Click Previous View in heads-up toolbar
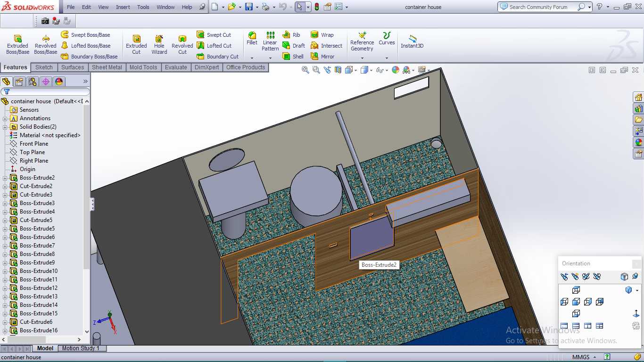Viewport: 644px width, 362px height. point(327,70)
